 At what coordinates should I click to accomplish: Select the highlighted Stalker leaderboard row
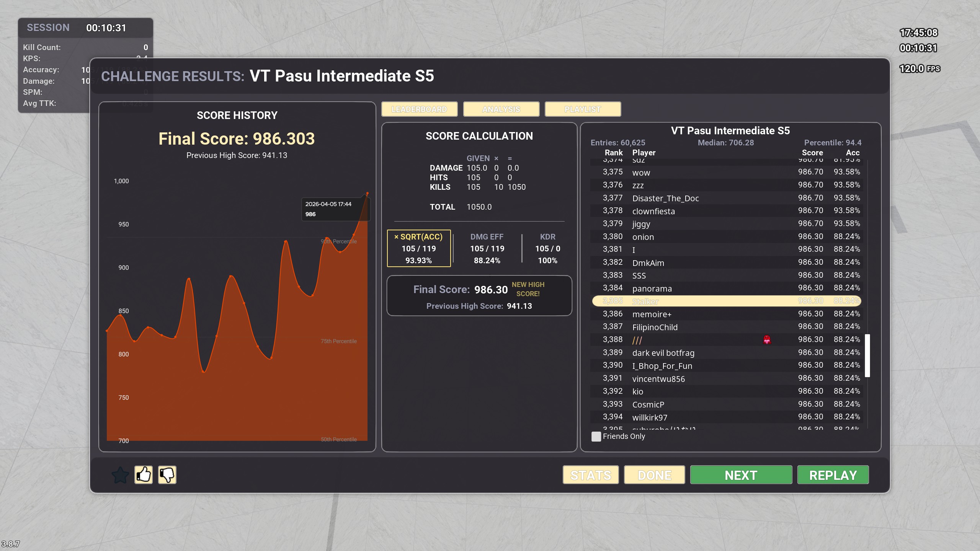tap(726, 301)
